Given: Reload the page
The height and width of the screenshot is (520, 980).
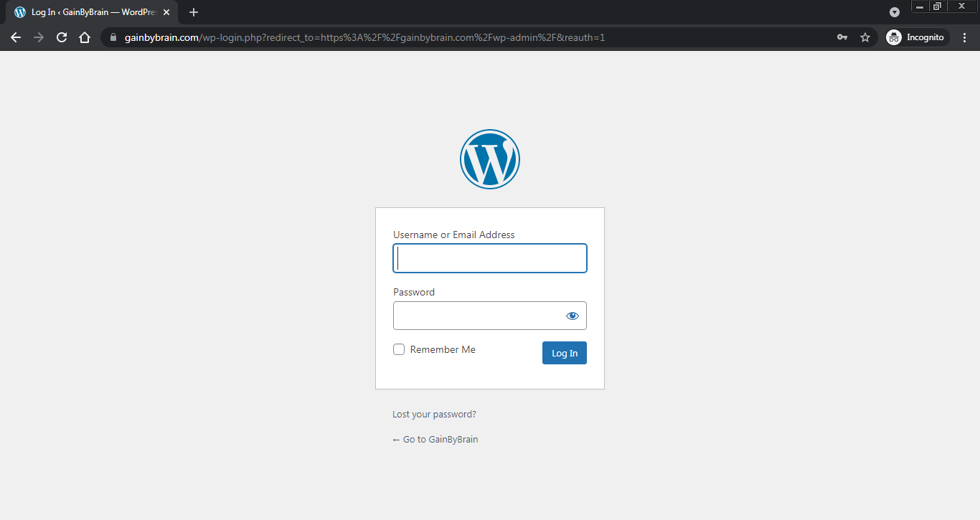Looking at the screenshot, I should pyautogui.click(x=62, y=37).
